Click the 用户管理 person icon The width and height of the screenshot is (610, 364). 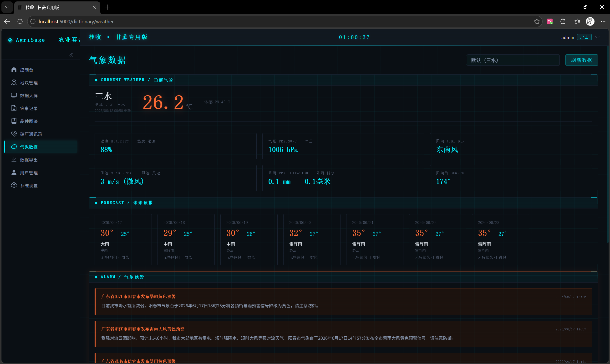[14, 172]
